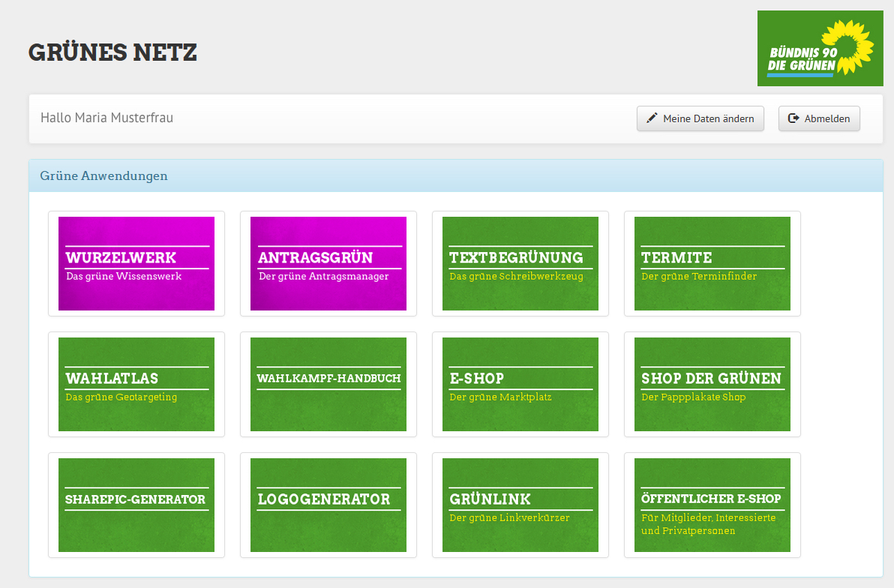Open the Grünlink Linkverkürzer tile
The width and height of the screenshot is (894, 588).
click(520, 505)
